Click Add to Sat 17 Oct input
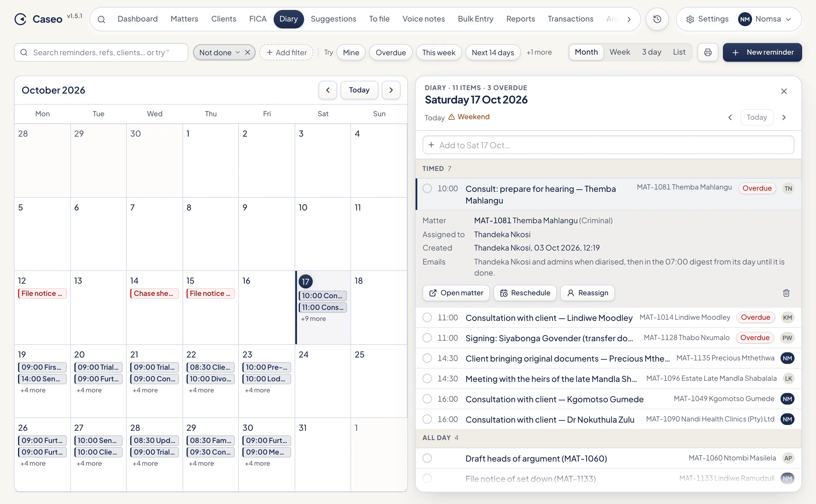This screenshot has height=504, width=816. pyautogui.click(x=609, y=145)
